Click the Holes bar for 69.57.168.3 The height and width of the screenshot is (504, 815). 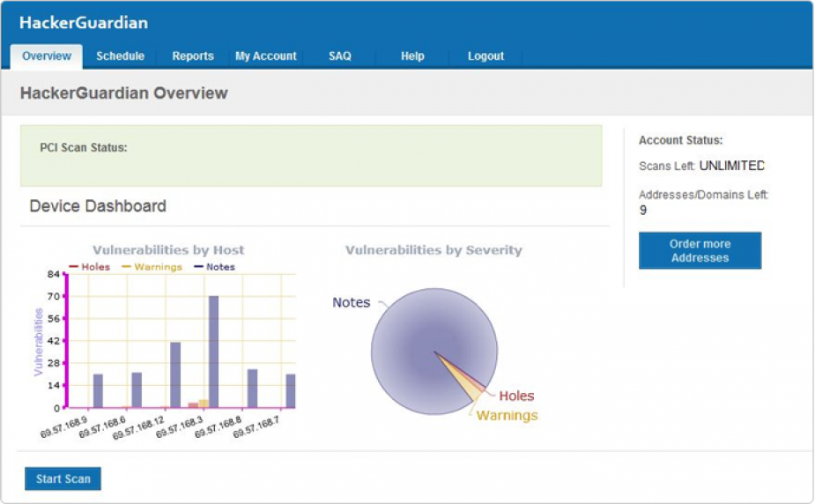(193, 405)
